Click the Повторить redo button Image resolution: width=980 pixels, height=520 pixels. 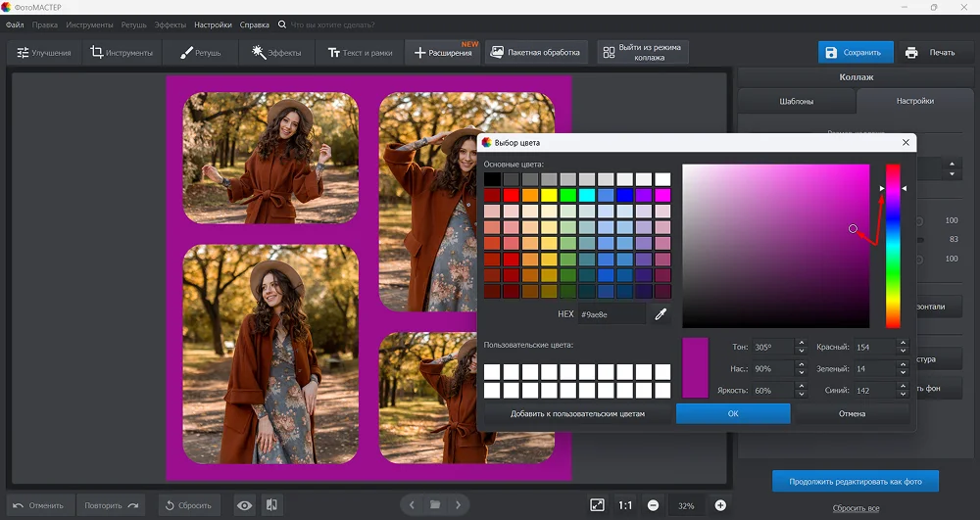click(x=112, y=505)
